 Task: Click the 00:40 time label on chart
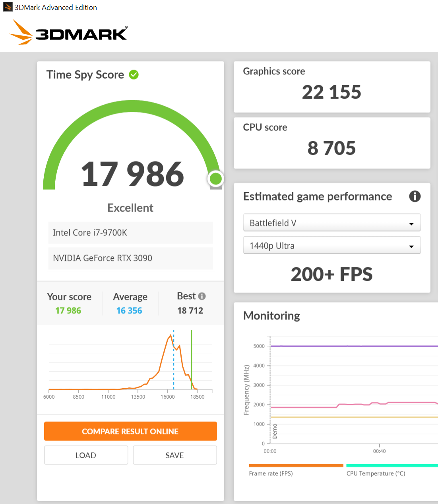(379, 451)
